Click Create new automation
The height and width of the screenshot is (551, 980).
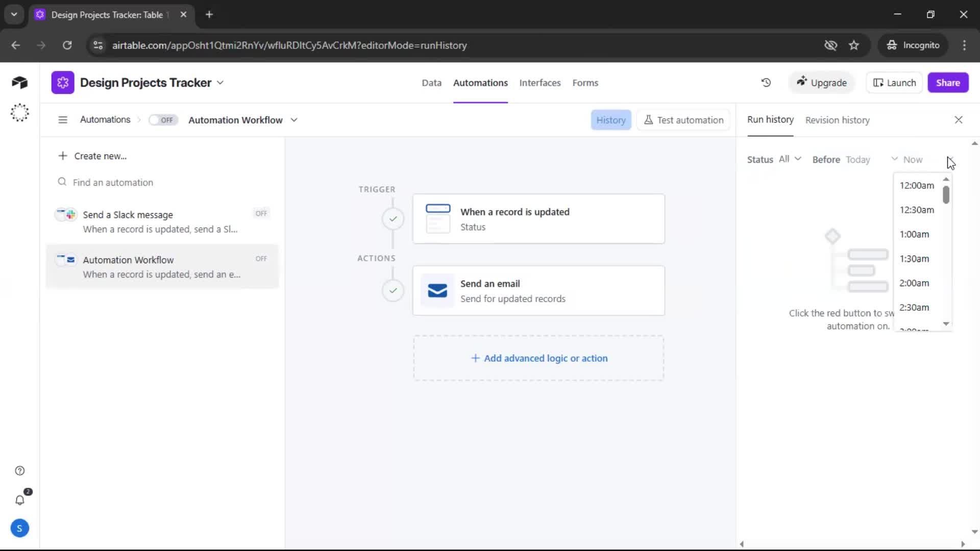[x=92, y=156]
